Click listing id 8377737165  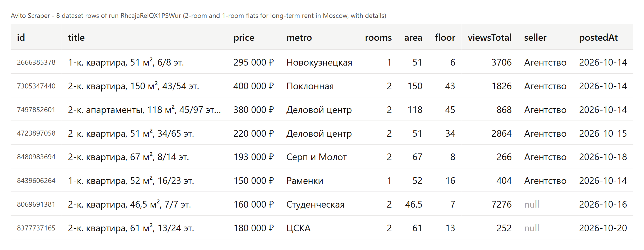pyautogui.click(x=36, y=228)
